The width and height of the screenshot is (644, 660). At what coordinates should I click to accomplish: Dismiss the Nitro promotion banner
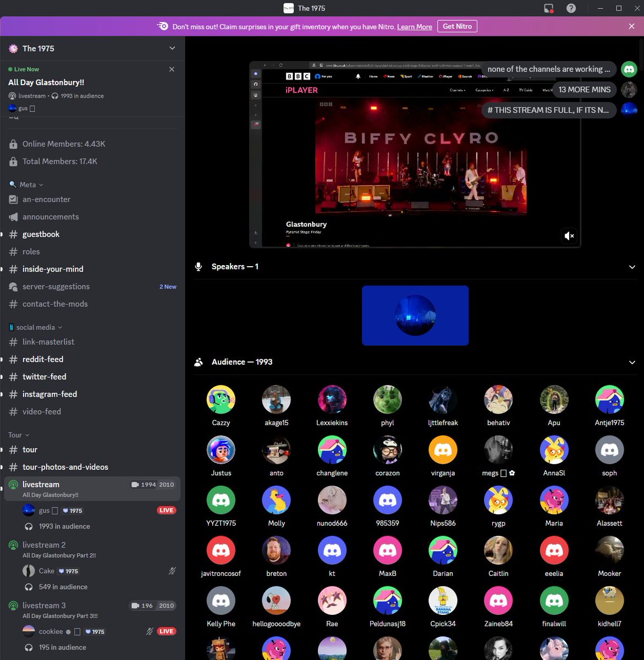pos(631,26)
